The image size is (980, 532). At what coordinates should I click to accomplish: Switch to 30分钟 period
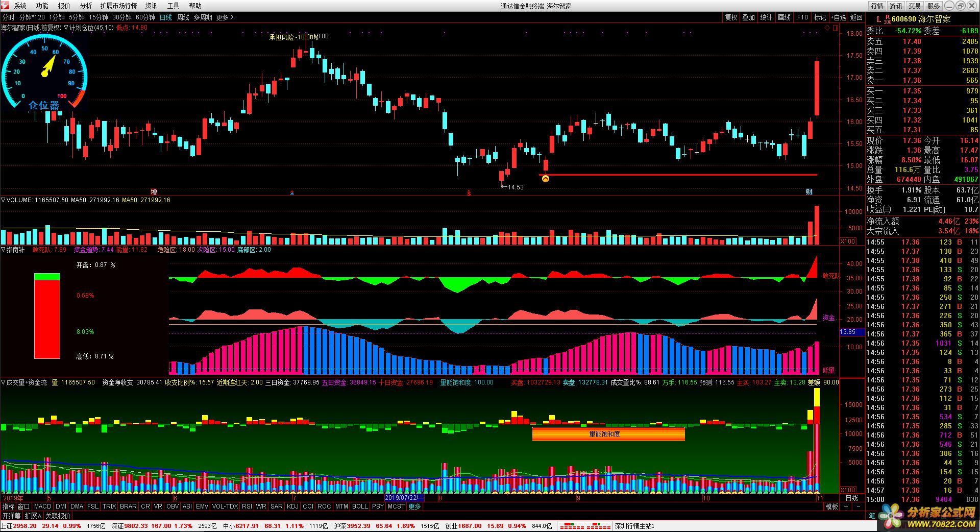coord(122,17)
